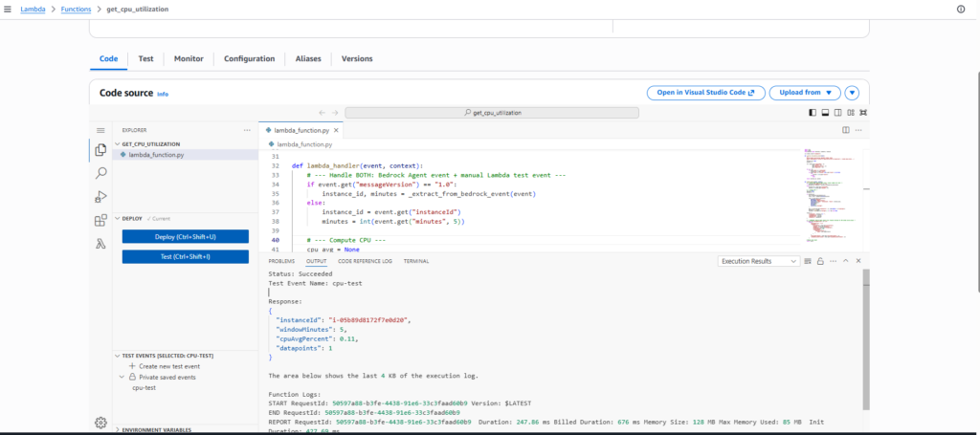Click the AWS Lambda icon in activity bar
Image resolution: width=980 pixels, height=435 pixels.
[x=100, y=243]
